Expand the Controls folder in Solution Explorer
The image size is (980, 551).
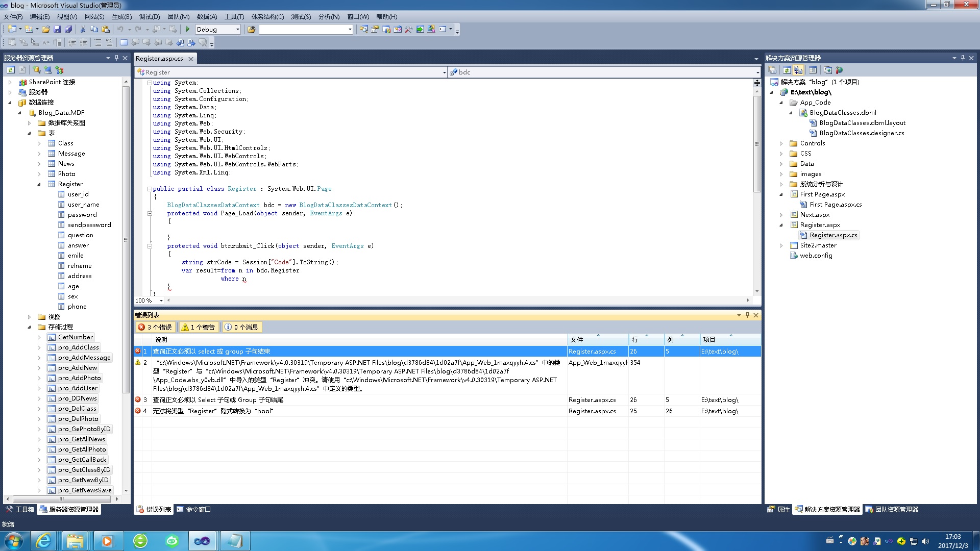[x=781, y=143]
